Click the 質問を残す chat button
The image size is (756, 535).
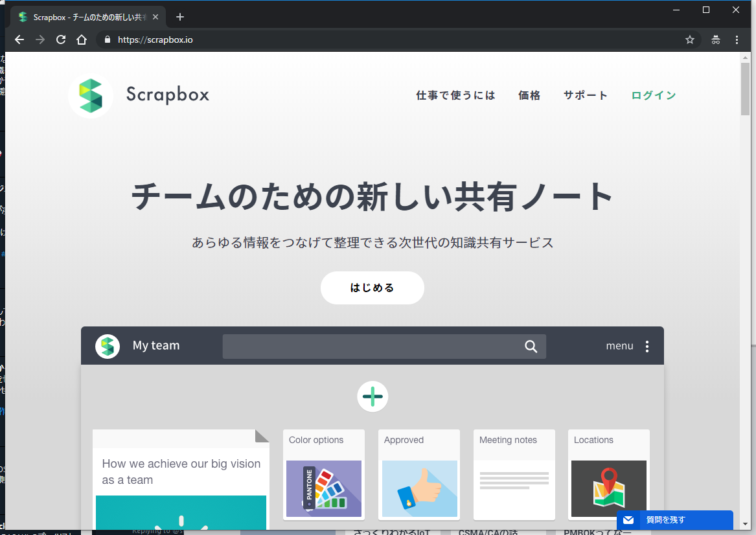pyautogui.click(x=675, y=520)
